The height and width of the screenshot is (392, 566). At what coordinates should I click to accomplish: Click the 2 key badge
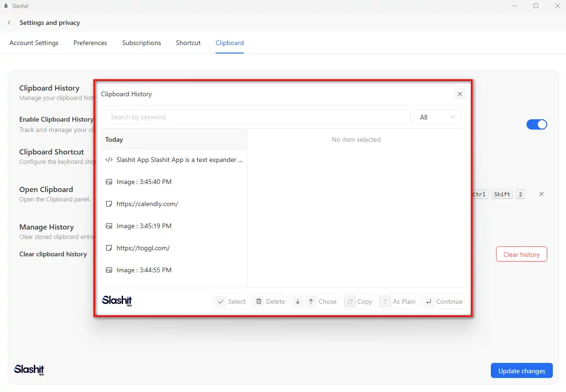click(520, 194)
